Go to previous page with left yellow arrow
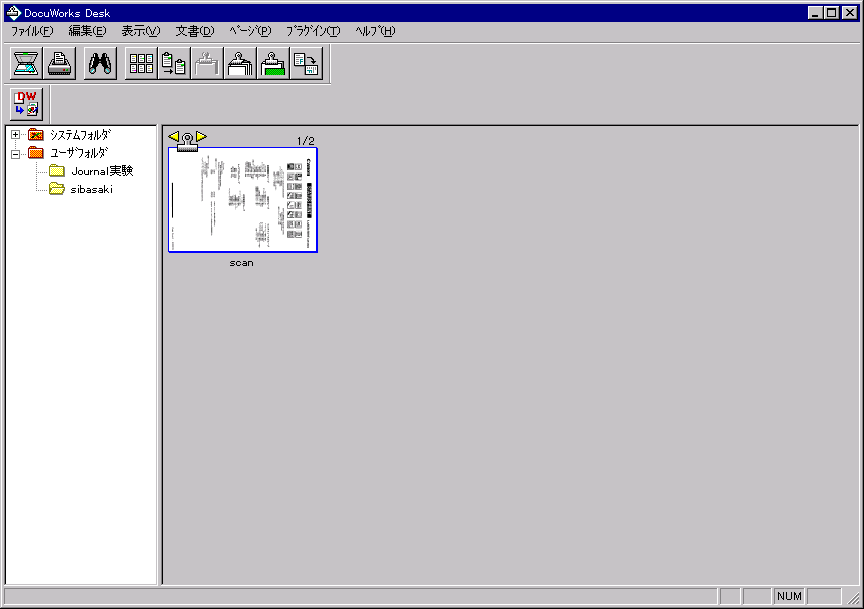Image resolution: width=864 pixels, height=609 pixels. pyautogui.click(x=174, y=136)
